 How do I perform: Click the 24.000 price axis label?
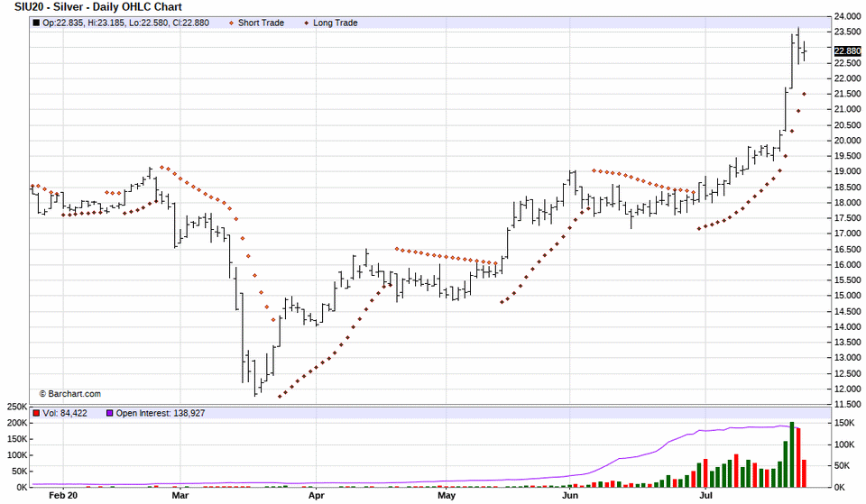[848, 16]
